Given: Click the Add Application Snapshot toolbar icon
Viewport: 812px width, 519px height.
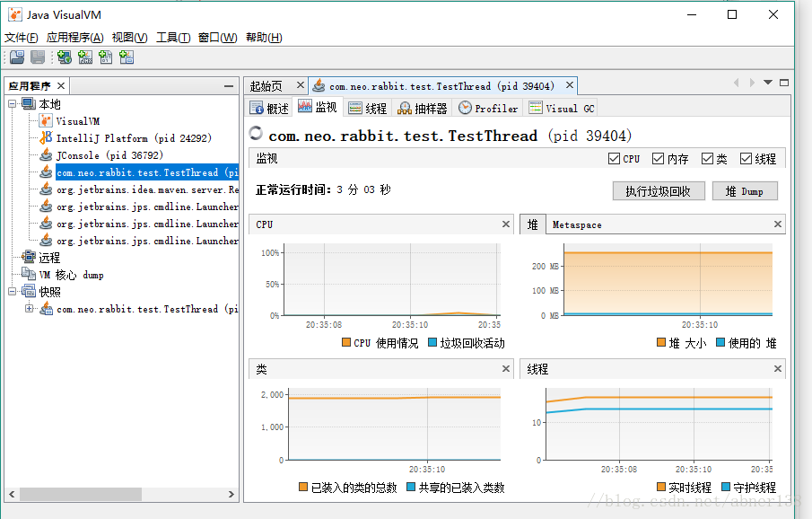Looking at the screenshot, I should tap(127, 57).
